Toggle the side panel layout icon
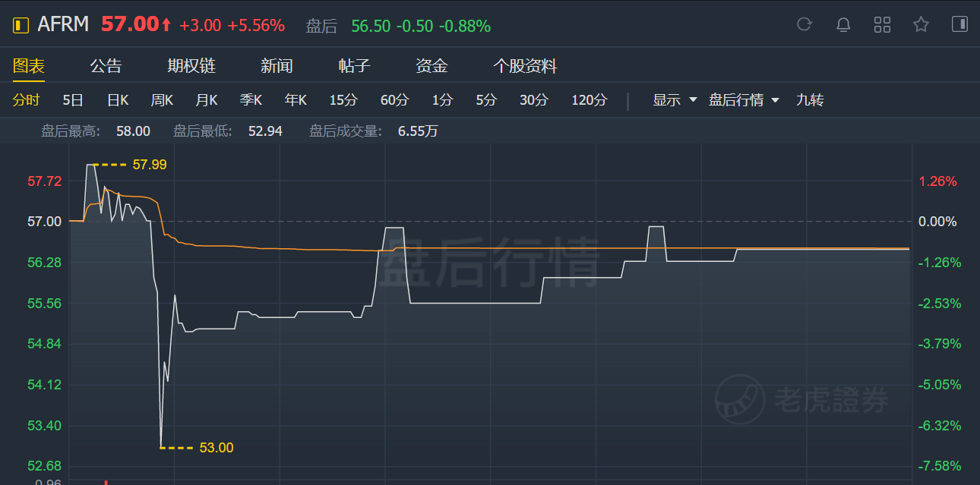Viewport: 980px width, 485px height. [x=959, y=24]
